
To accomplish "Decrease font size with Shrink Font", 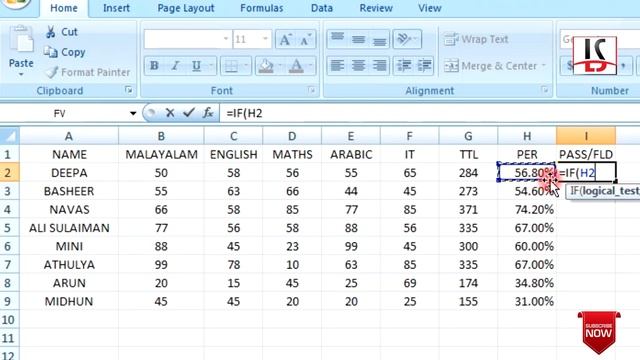I will pyautogui.click(x=305, y=40).
